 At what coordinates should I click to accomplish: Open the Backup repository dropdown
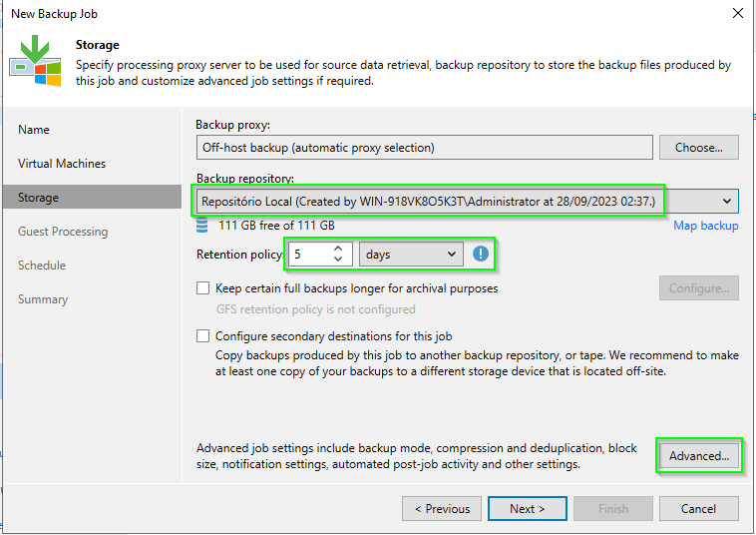pyautogui.click(x=467, y=202)
